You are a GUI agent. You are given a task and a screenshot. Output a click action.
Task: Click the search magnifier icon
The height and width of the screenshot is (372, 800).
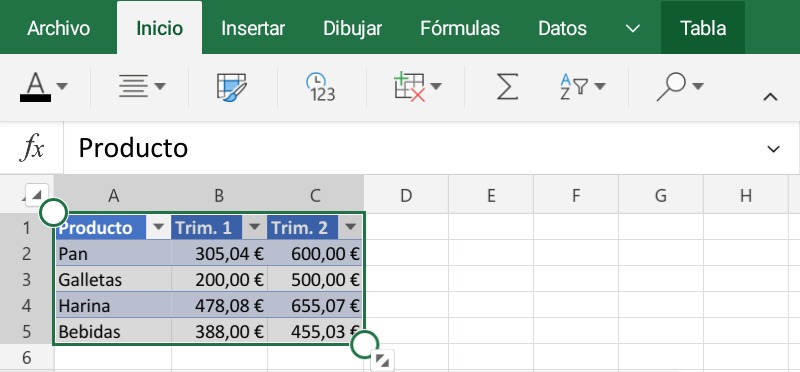click(x=671, y=87)
